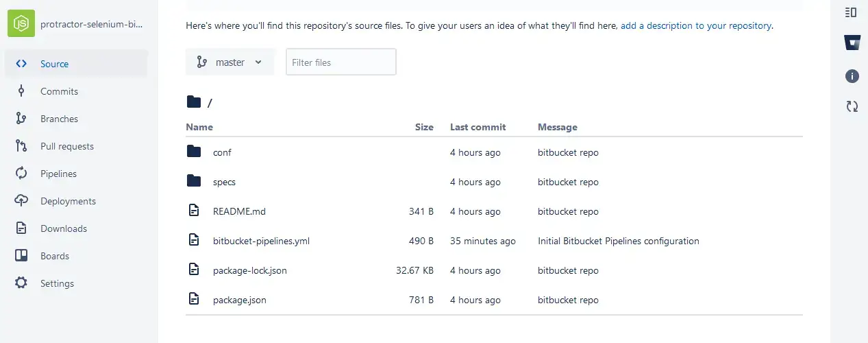Open Branches page from sidebar
The height and width of the screenshot is (343, 868).
click(76, 119)
